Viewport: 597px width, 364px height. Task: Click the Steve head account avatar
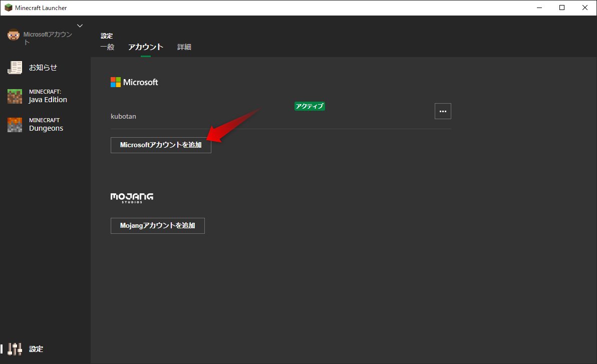[14, 35]
